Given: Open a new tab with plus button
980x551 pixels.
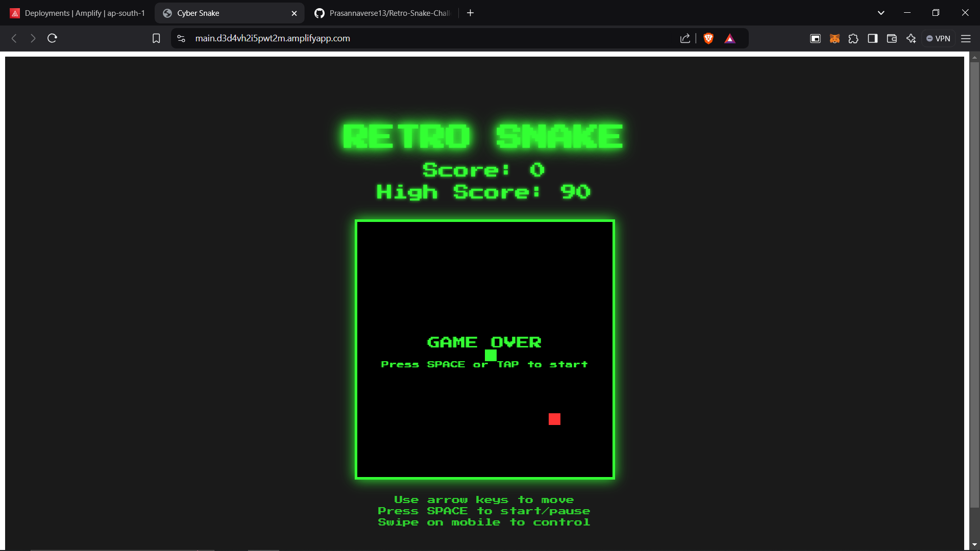Looking at the screenshot, I should click(470, 13).
